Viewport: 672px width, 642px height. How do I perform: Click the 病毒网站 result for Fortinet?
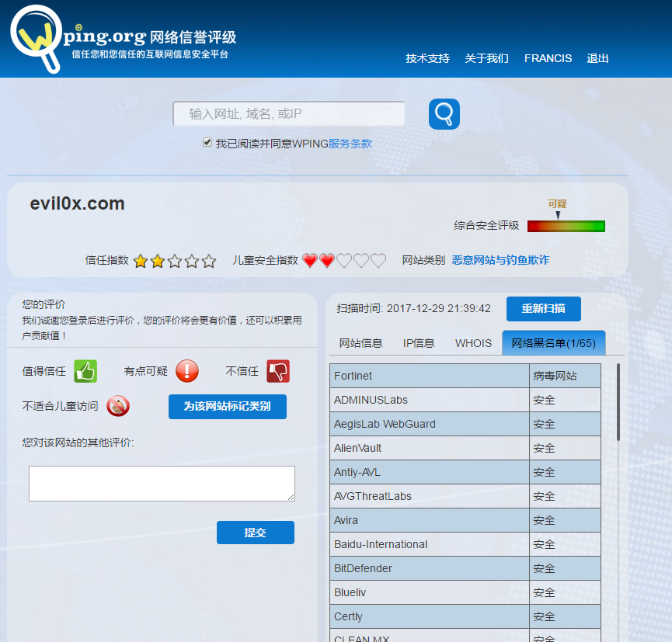click(555, 376)
